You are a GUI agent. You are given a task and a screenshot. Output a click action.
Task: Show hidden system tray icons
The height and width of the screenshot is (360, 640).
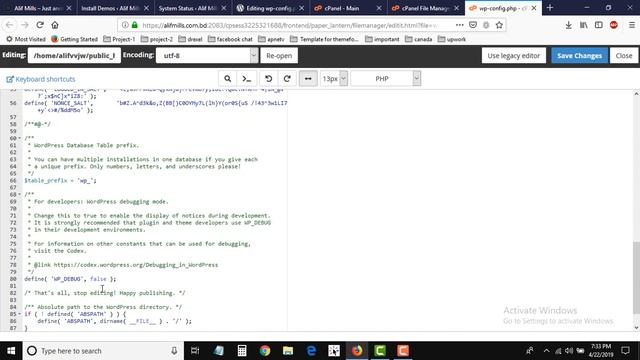point(547,351)
